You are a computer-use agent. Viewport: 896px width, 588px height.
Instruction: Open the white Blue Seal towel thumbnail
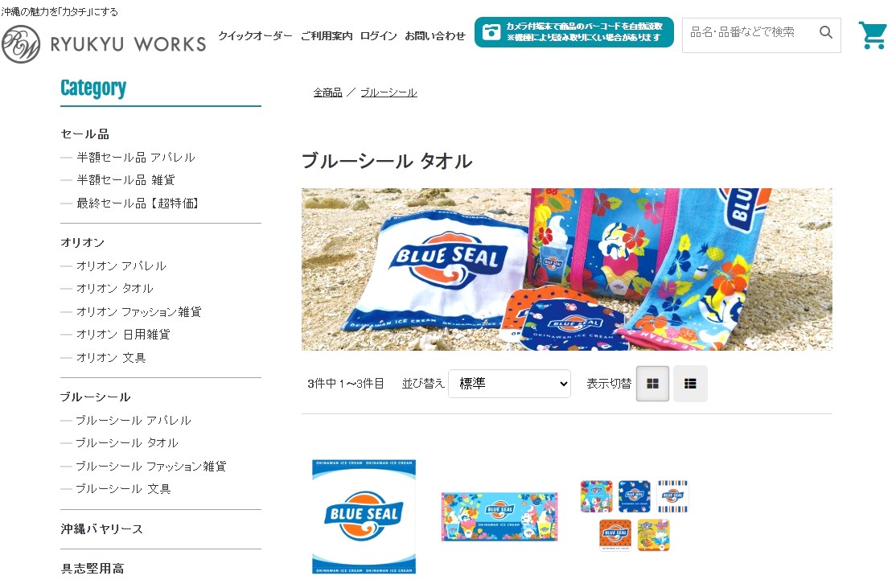pos(364,516)
